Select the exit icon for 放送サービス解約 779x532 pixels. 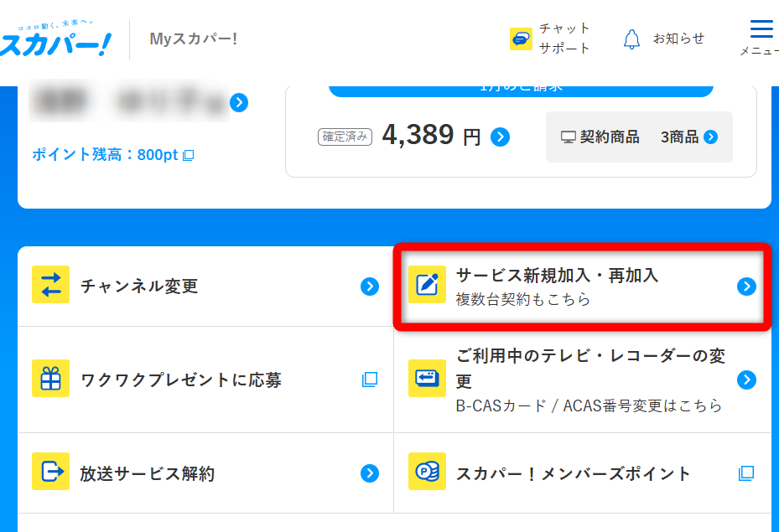point(50,473)
